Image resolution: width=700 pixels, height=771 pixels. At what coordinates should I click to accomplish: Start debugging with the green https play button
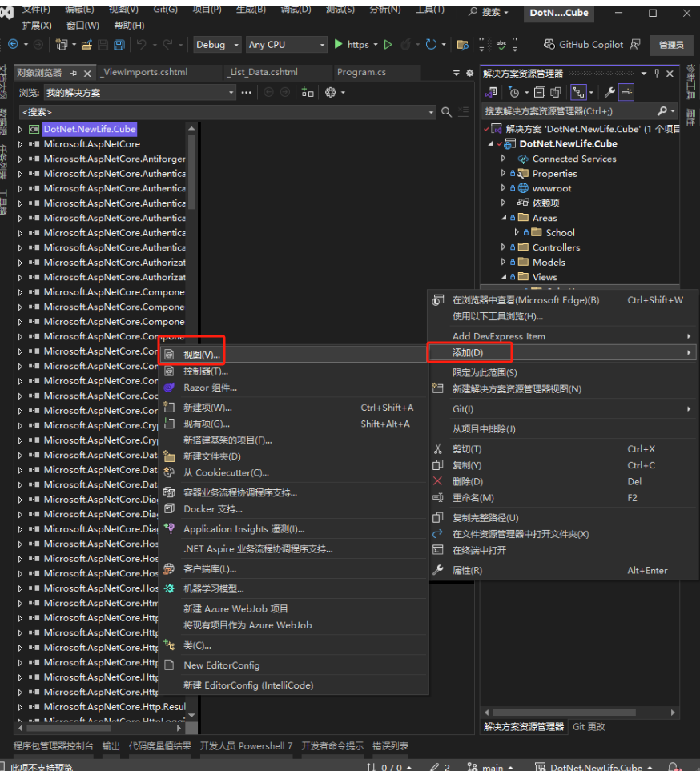[338, 44]
